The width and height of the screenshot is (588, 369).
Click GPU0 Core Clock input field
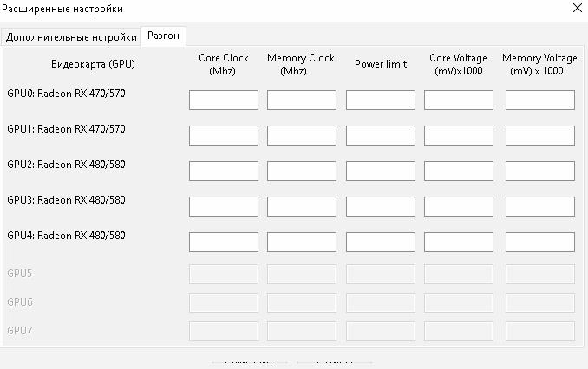point(224,100)
